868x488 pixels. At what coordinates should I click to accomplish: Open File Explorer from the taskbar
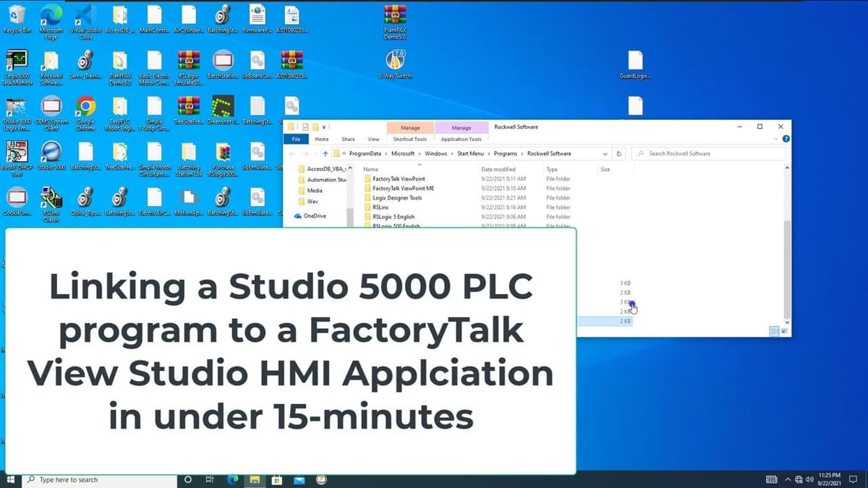[x=255, y=479]
